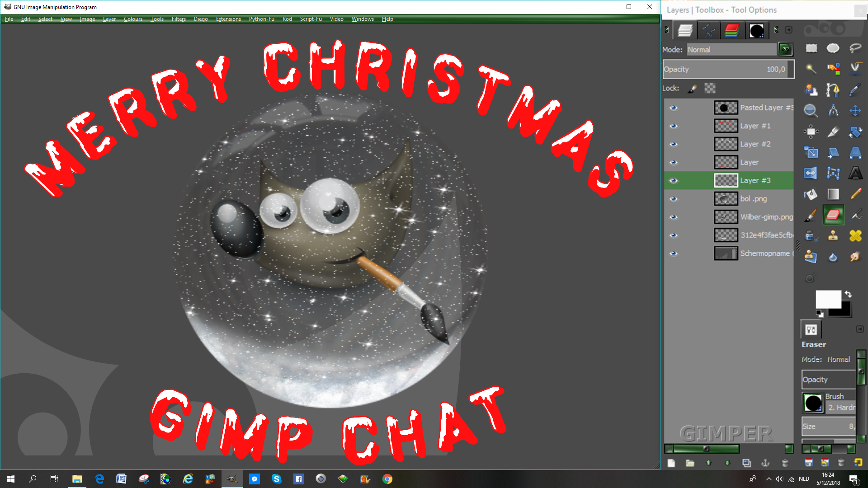868x488 pixels.
Task: Open the tool options configuration menu arrow
Action: (x=860, y=329)
